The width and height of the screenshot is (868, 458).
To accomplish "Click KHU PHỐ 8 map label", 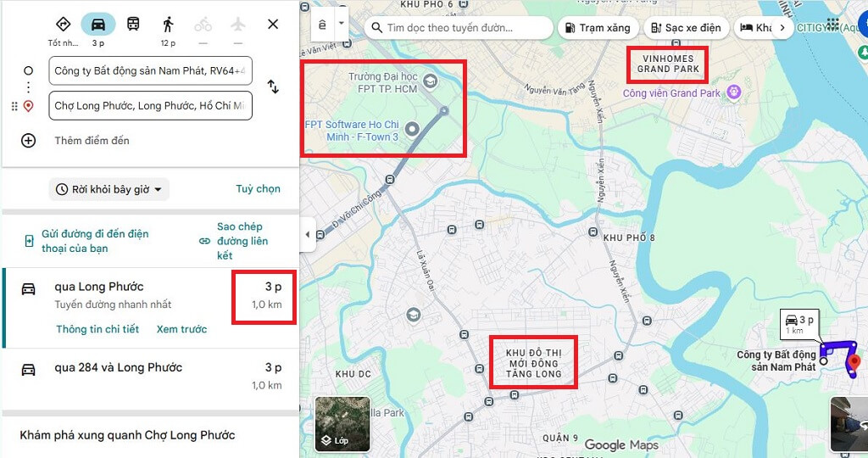I will (629, 237).
